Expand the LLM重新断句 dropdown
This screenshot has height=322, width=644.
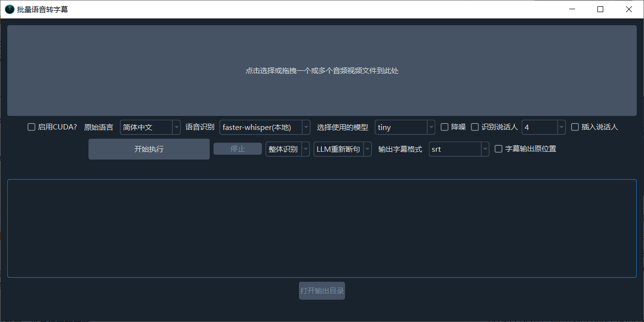click(x=342, y=149)
